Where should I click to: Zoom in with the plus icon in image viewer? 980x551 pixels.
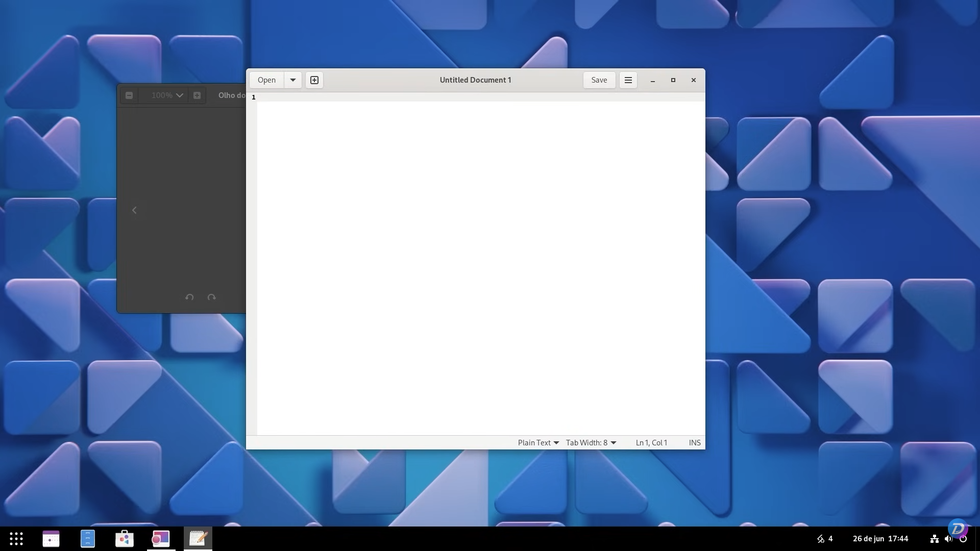click(197, 95)
